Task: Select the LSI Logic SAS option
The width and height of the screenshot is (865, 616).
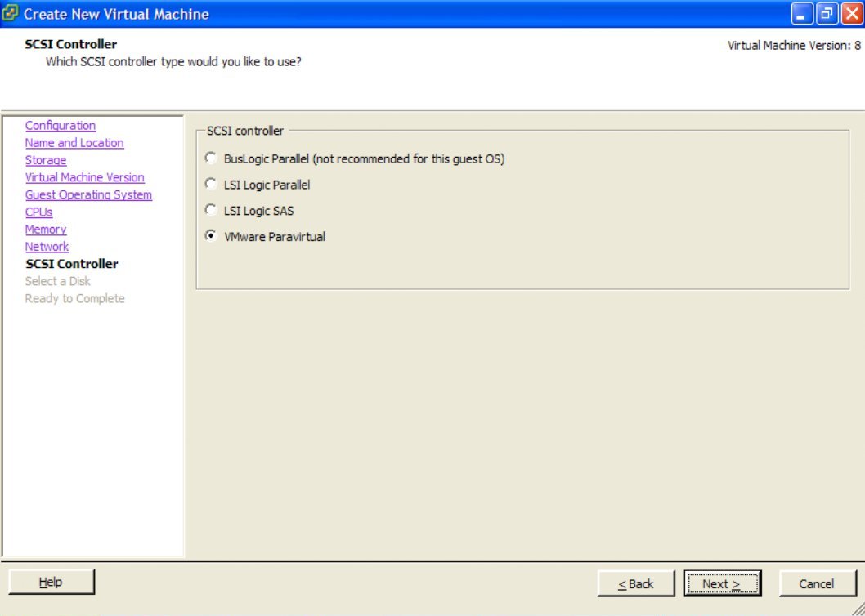Action: [210, 211]
